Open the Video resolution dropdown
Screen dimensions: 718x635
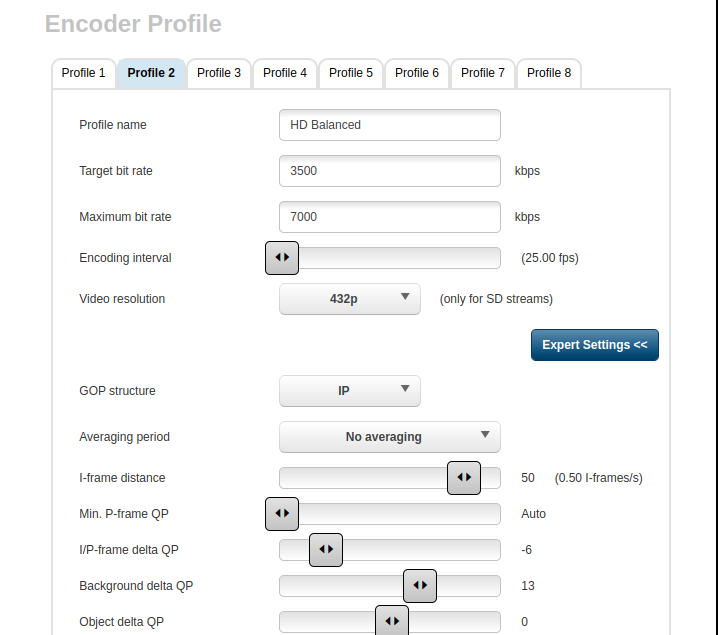tap(349, 299)
